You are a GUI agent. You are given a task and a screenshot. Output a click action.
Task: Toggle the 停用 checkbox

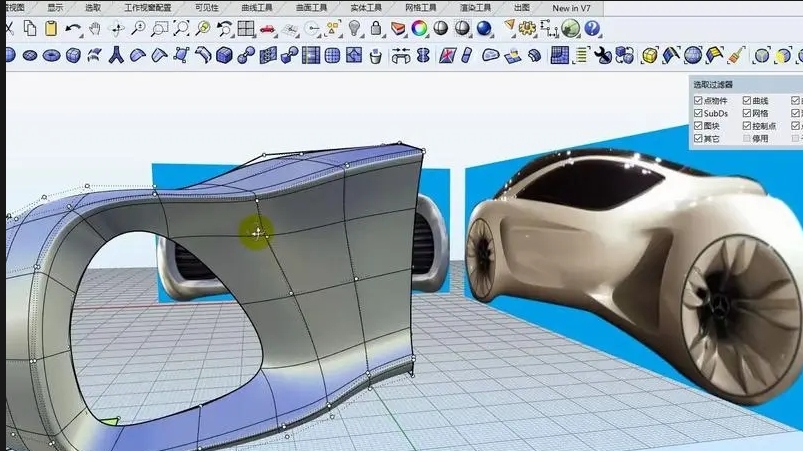pyautogui.click(x=747, y=138)
